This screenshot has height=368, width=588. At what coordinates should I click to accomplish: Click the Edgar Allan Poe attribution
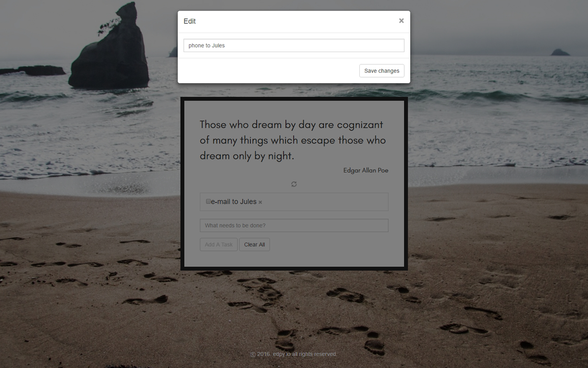[x=366, y=170]
